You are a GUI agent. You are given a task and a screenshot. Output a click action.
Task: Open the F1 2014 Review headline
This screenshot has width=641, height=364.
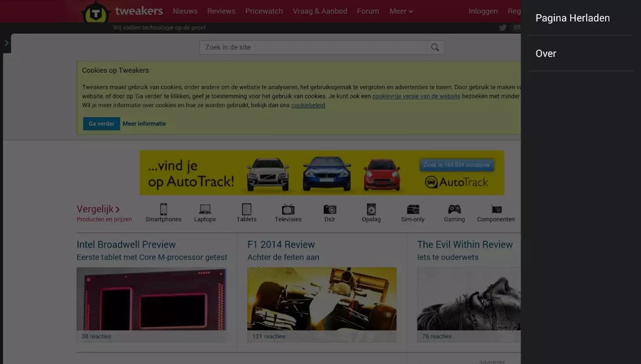[x=281, y=244]
